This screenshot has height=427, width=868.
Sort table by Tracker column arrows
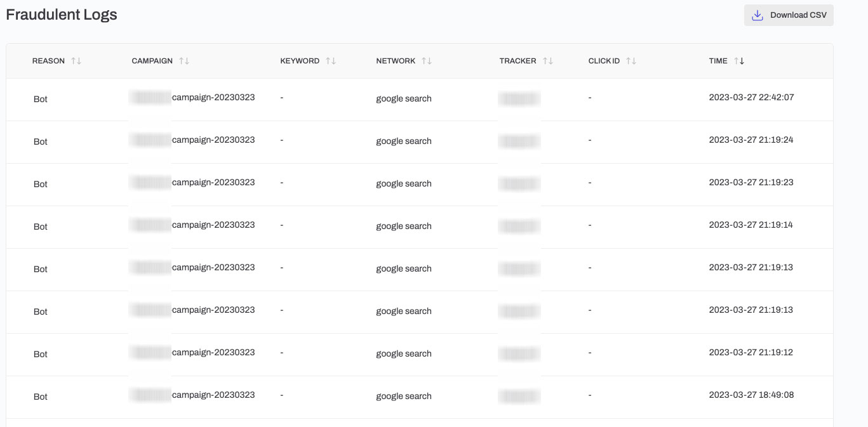(548, 61)
